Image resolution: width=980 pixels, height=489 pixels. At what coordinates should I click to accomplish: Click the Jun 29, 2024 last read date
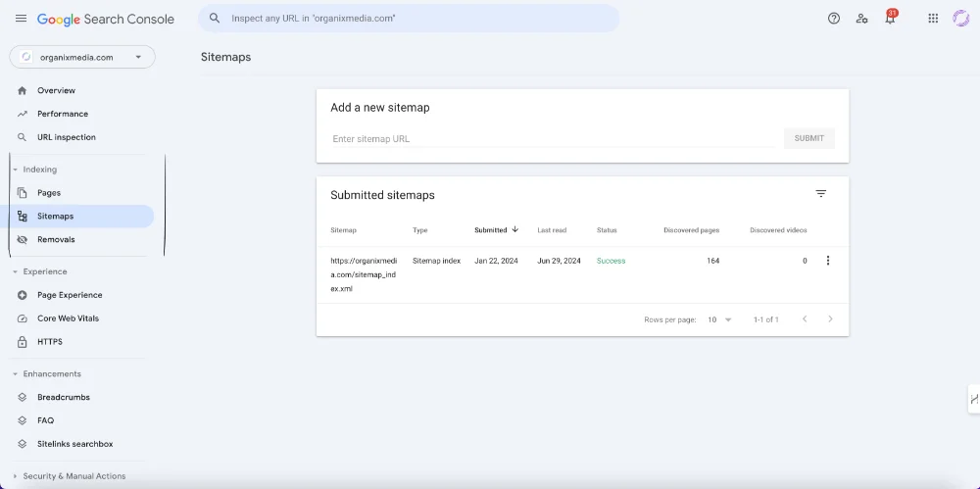click(559, 261)
